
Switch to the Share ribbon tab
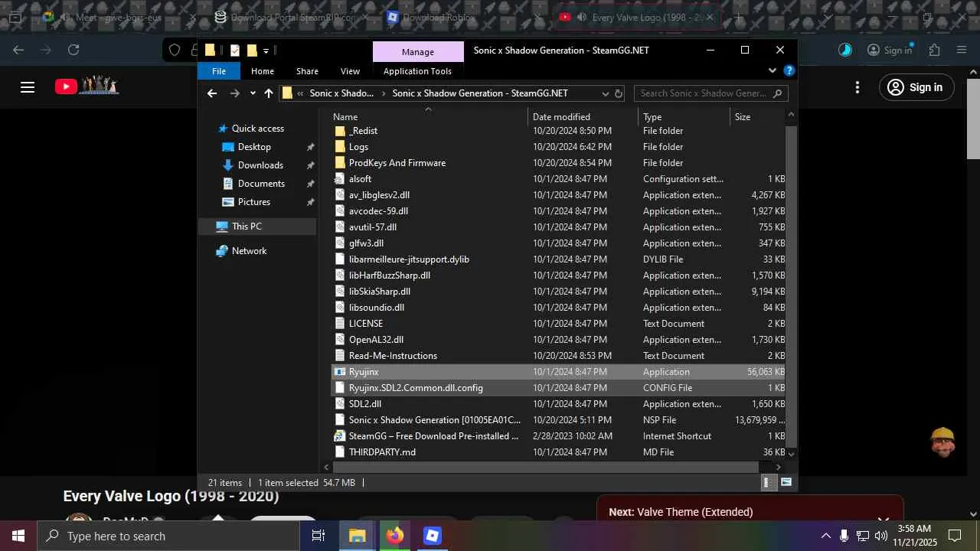(307, 71)
